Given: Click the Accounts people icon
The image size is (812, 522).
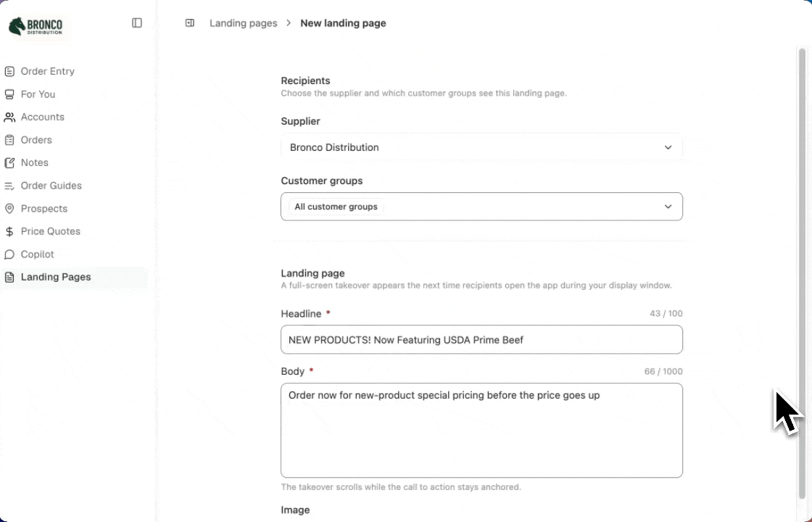Looking at the screenshot, I should tap(9, 117).
